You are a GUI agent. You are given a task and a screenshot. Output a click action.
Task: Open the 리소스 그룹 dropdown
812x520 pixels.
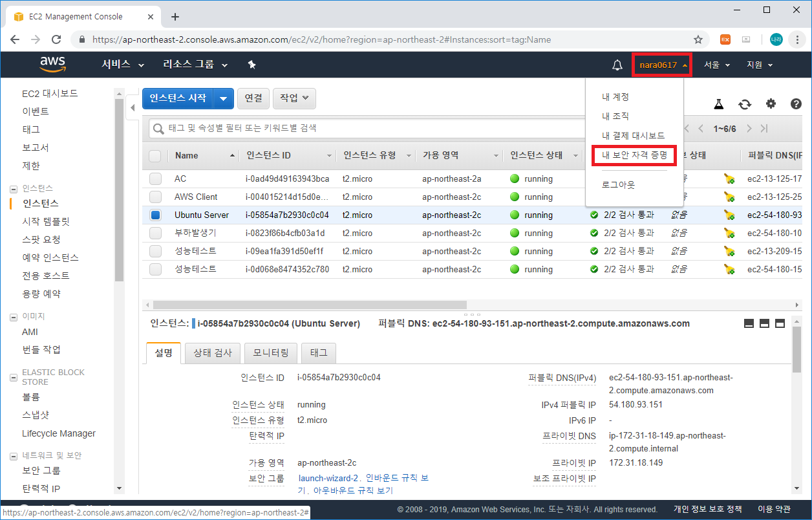[x=195, y=65]
